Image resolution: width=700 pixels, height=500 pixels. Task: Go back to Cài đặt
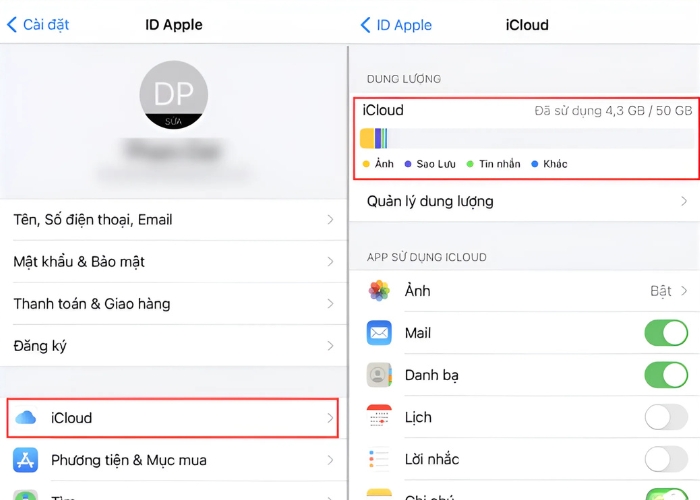38,24
